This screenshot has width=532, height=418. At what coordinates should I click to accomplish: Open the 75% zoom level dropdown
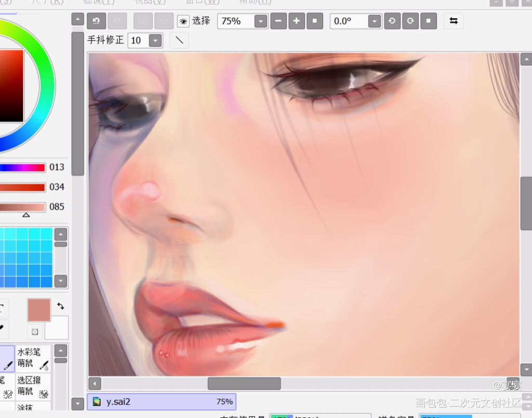(x=260, y=21)
